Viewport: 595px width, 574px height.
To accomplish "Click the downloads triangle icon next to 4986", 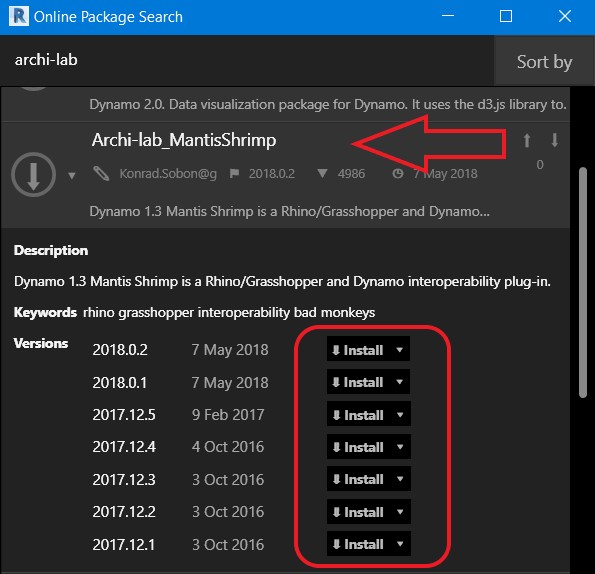I will tap(322, 174).
